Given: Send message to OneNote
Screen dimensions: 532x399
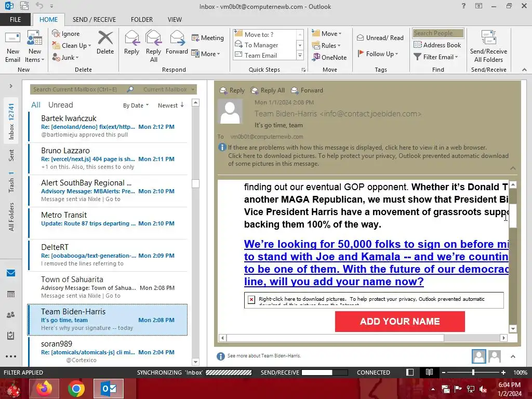Looking at the screenshot, I should click(329, 57).
